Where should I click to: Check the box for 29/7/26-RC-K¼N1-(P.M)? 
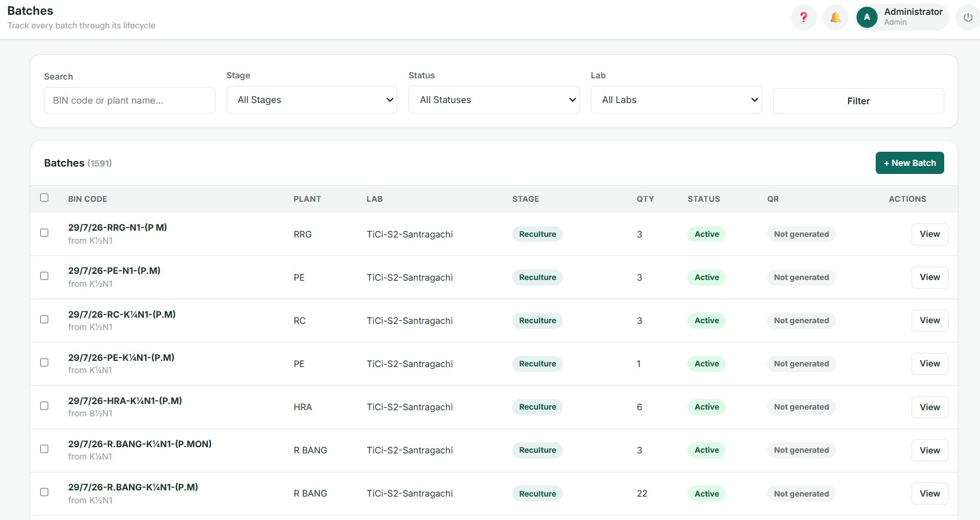click(44, 319)
